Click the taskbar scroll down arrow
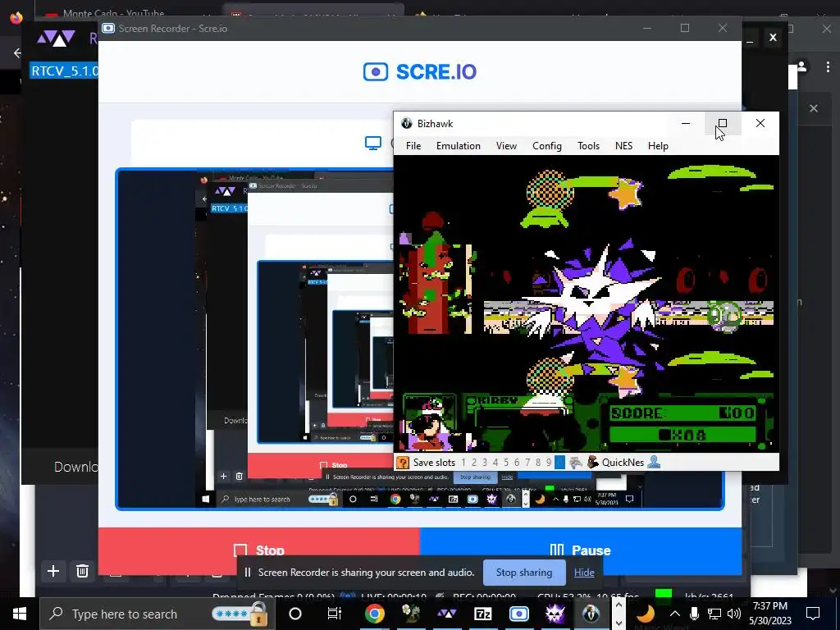 tap(619, 623)
